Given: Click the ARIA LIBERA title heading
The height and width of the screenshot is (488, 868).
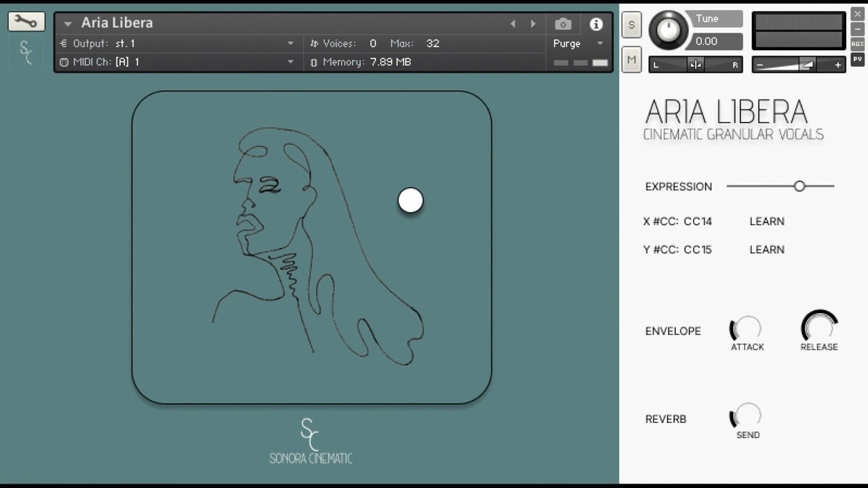Looking at the screenshot, I should pyautogui.click(x=726, y=112).
